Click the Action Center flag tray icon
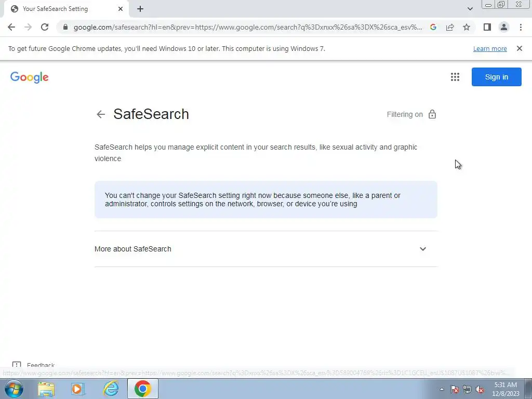 pos(455,389)
